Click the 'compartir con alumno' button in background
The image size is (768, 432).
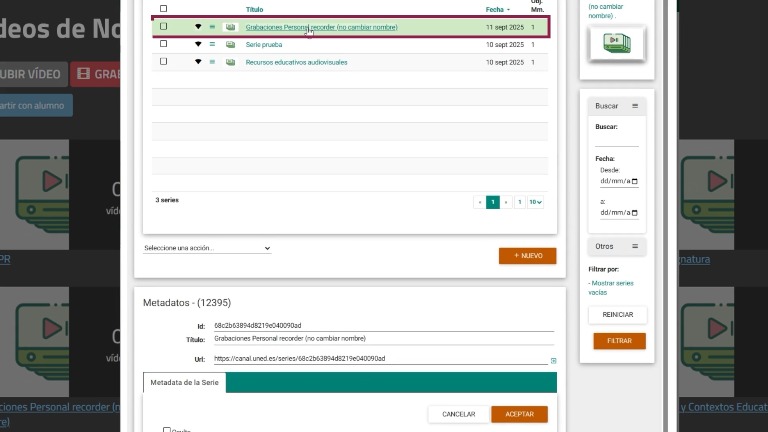tap(36, 106)
